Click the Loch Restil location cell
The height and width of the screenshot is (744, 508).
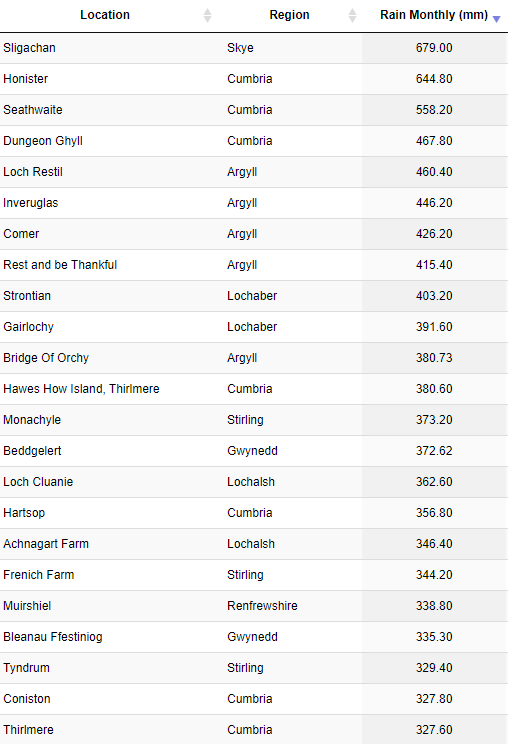(112, 172)
